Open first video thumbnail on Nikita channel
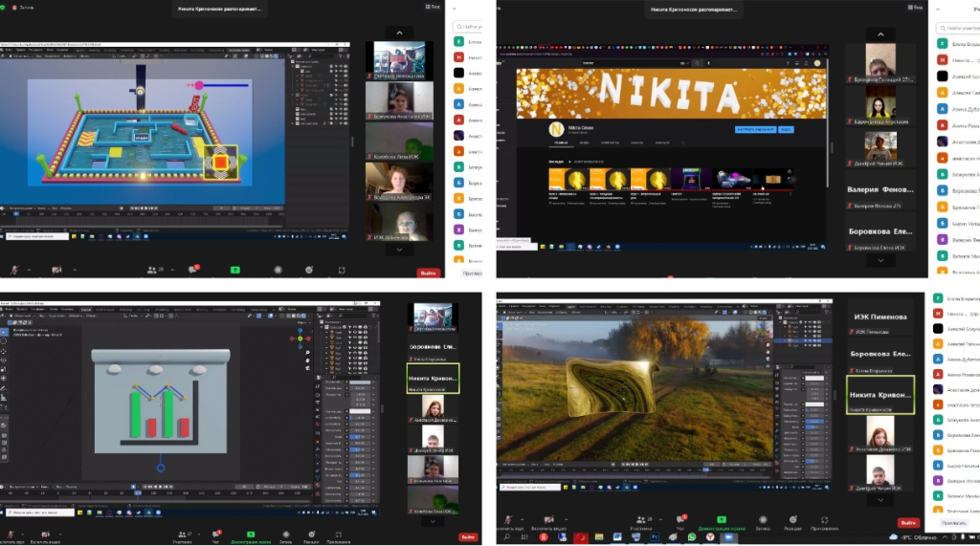 (x=568, y=180)
